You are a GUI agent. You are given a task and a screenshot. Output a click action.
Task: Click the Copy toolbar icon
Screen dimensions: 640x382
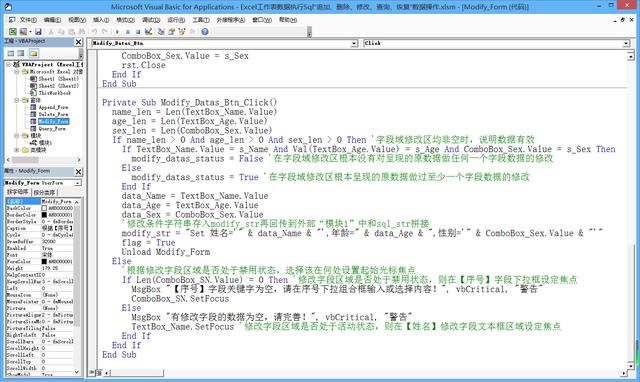tap(61, 31)
